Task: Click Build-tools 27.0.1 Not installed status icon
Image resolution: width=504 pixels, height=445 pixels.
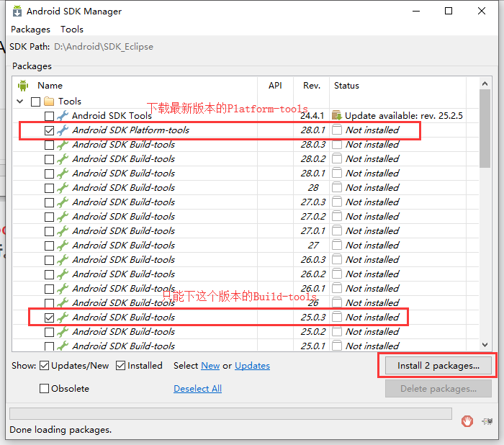Action: (x=337, y=230)
